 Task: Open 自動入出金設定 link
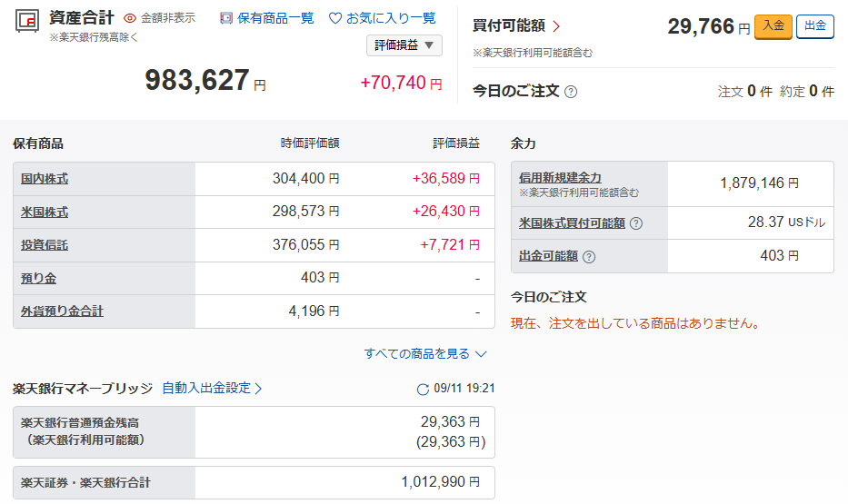[x=212, y=388]
